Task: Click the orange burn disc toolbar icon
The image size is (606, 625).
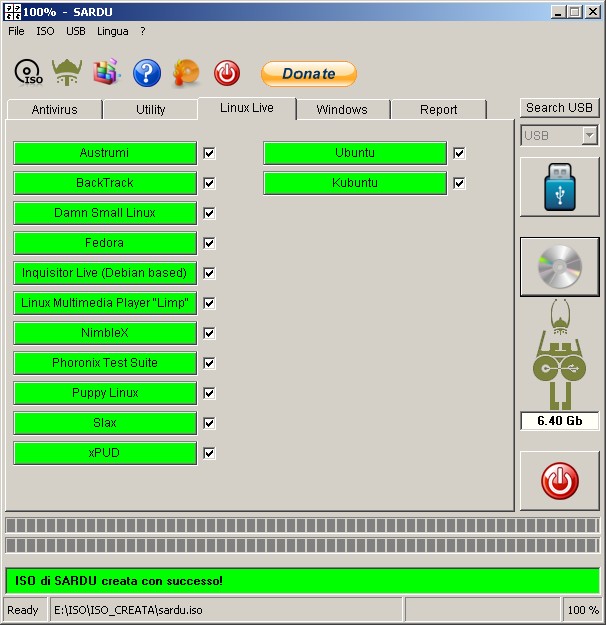Action: [x=186, y=73]
